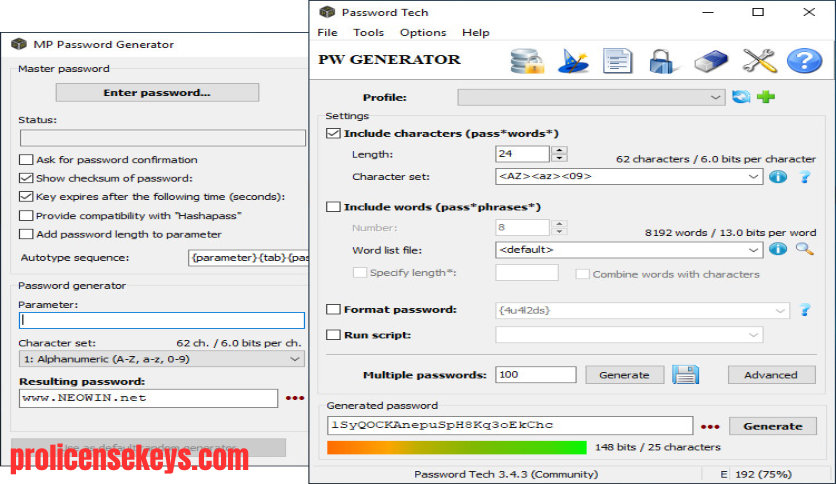Click the eraser clear clipboard icon
Screen dimensions: 836x484
click(711, 61)
